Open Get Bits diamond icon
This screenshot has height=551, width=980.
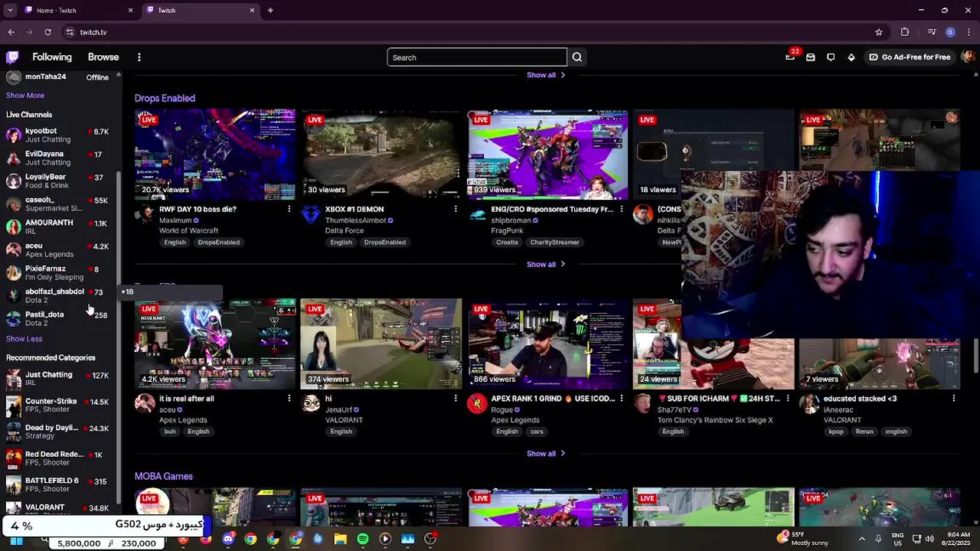(x=851, y=57)
